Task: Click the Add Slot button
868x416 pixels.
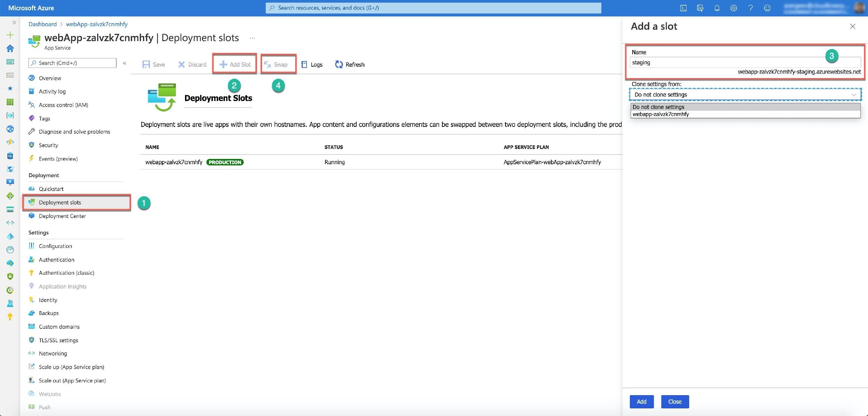Action: pos(235,64)
